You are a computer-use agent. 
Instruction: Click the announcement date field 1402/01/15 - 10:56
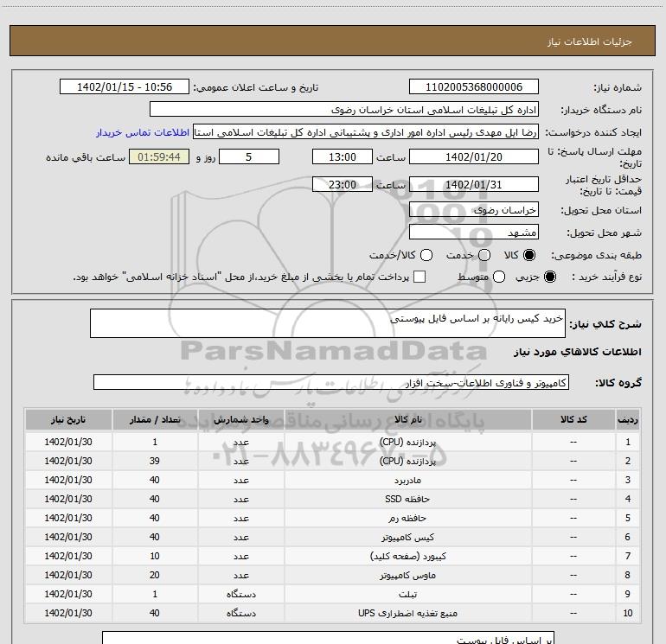pyautogui.click(x=125, y=87)
